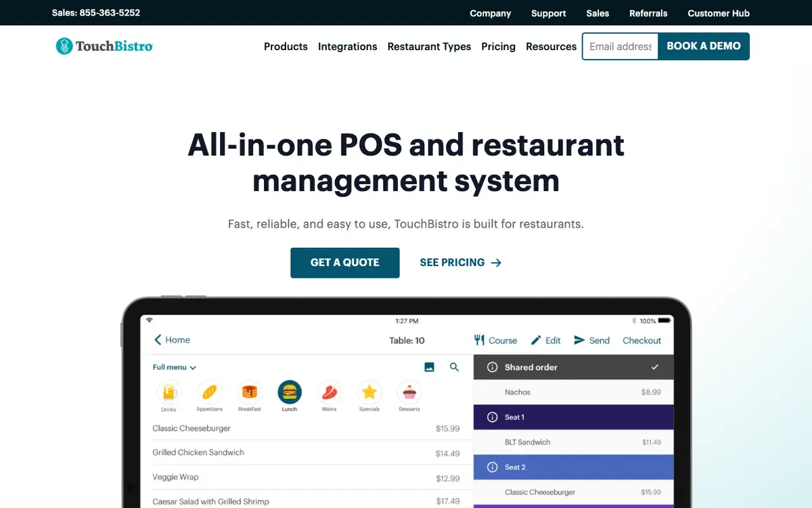
Task: Click the Shared order header bar
Action: click(x=574, y=367)
